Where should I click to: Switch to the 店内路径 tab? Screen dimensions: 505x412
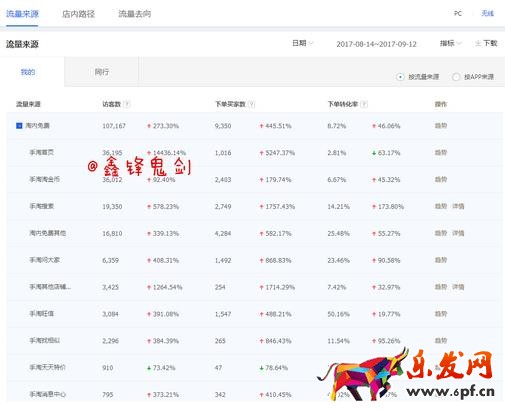79,14
